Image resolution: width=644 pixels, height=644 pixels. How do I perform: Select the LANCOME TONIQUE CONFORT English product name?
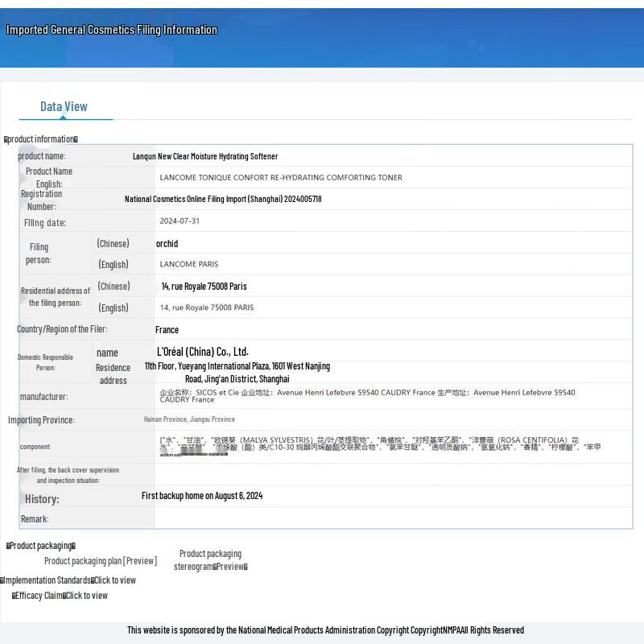click(x=281, y=178)
